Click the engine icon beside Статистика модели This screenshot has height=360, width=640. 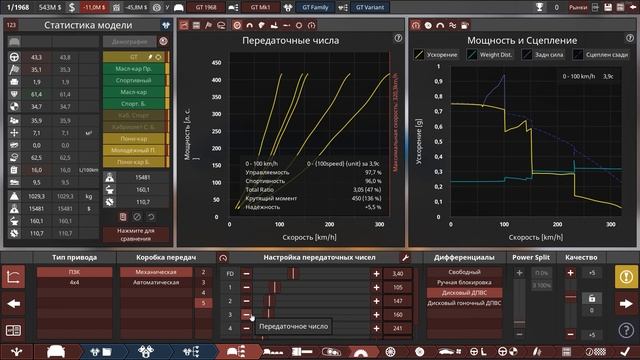tap(166, 25)
